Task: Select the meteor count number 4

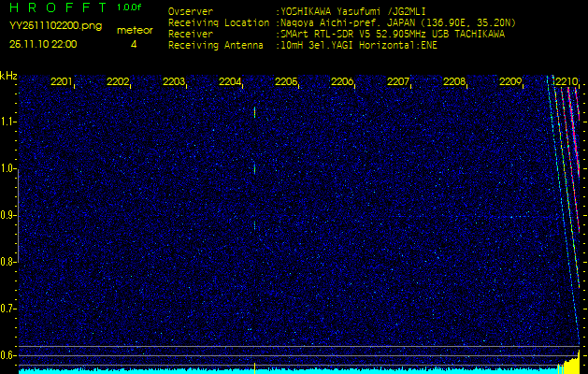Action: click(x=133, y=44)
